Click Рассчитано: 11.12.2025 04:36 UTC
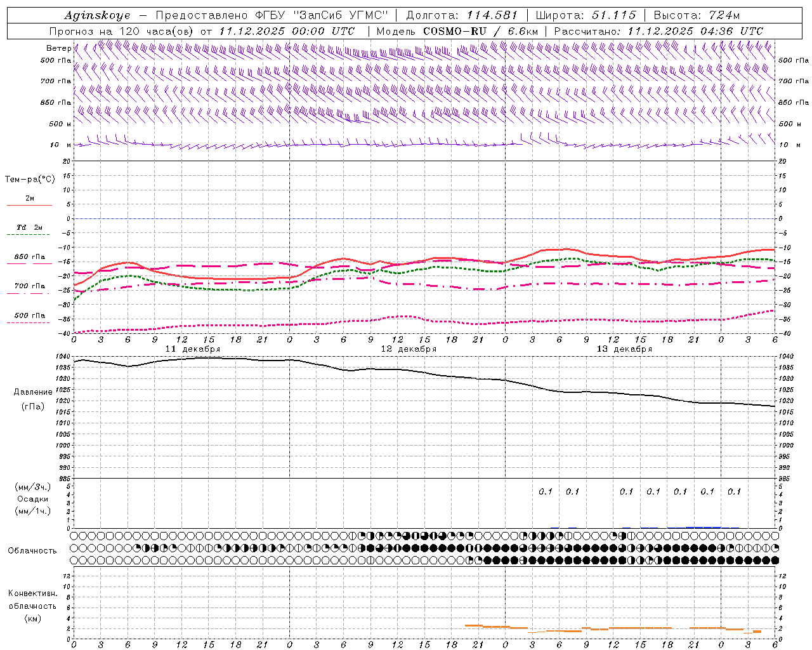This screenshot has width=812, height=650. 658,31
